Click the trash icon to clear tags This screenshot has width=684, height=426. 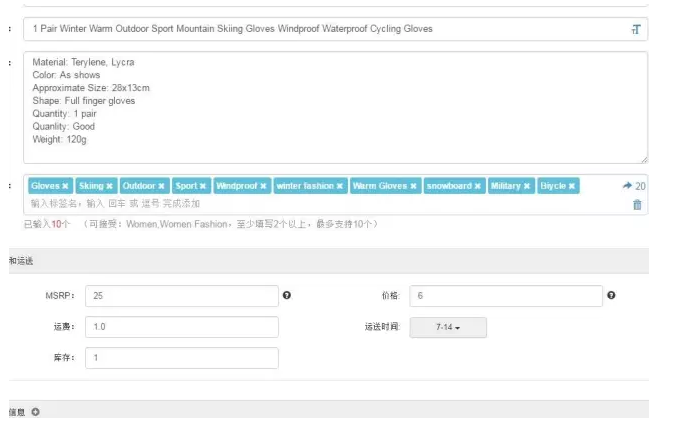pos(637,205)
